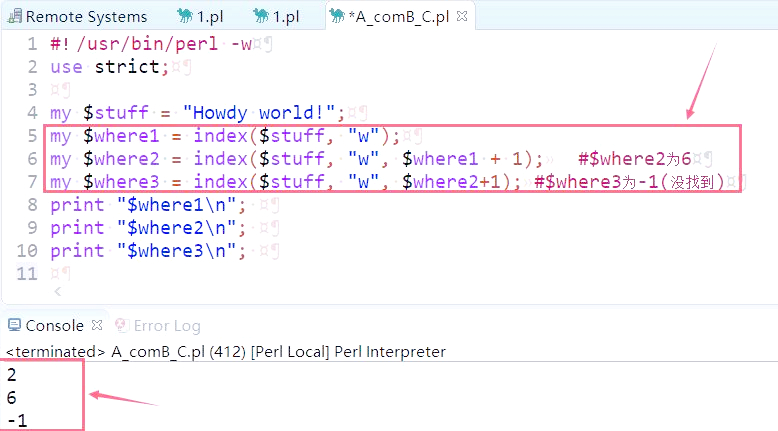This screenshot has width=778, height=431.
Task: Click the "Howdy world!" string literal
Action: coord(260,113)
